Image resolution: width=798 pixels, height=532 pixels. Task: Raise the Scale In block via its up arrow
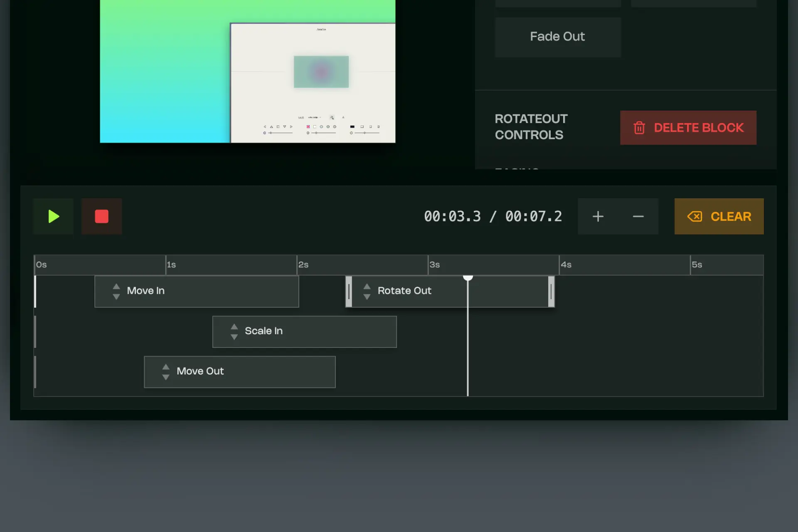click(234, 326)
